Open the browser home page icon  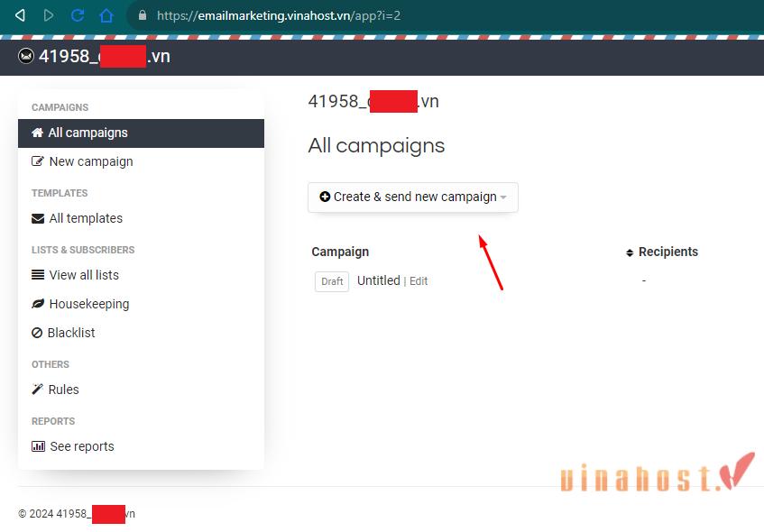click(x=106, y=15)
